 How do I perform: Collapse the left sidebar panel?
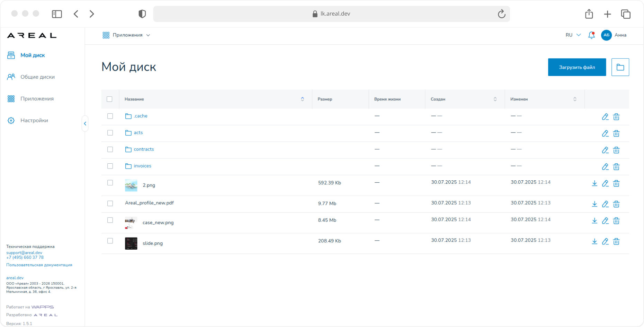click(x=85, y=123)
